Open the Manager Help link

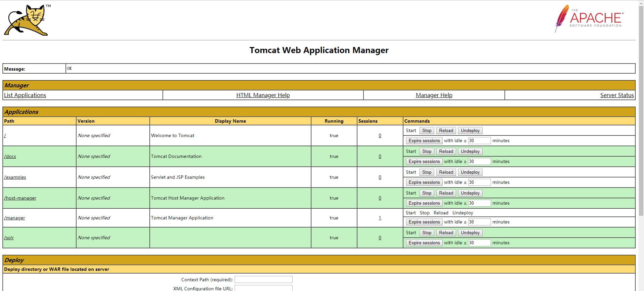tap(434, 95)
